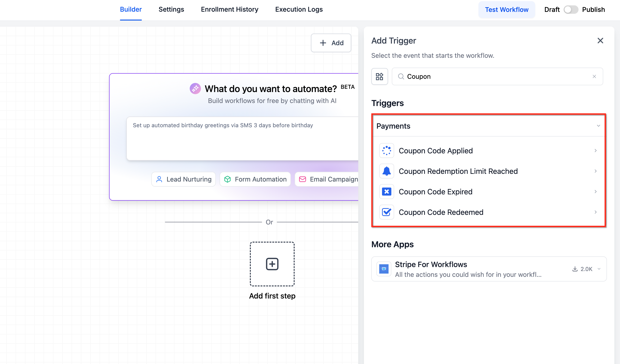Open the Coupon Code Redeemed chevron
Image resolution: width=620 pixels, height=364 pixels.
click(x=595, y=212)
